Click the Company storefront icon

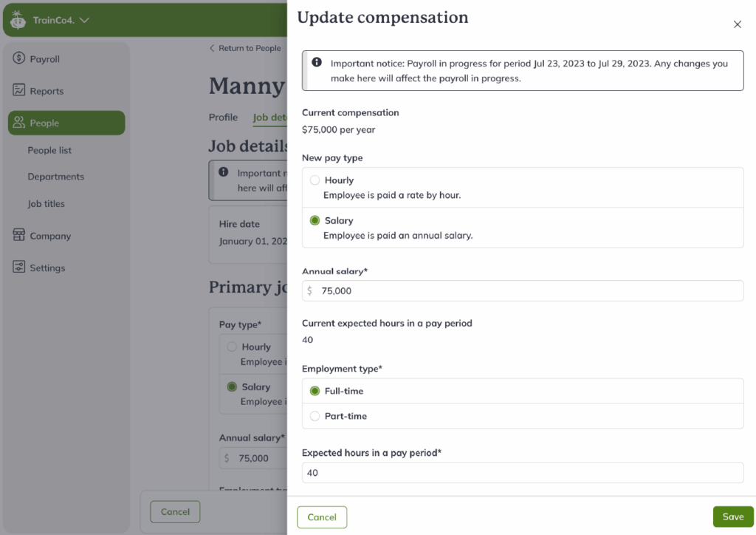pyautogui.click(x=18, y=236)
